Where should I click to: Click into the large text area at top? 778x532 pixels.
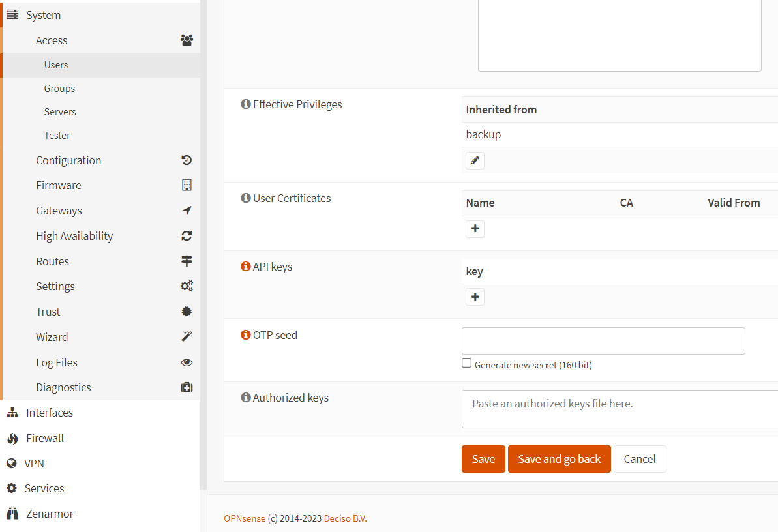[620, 36]
